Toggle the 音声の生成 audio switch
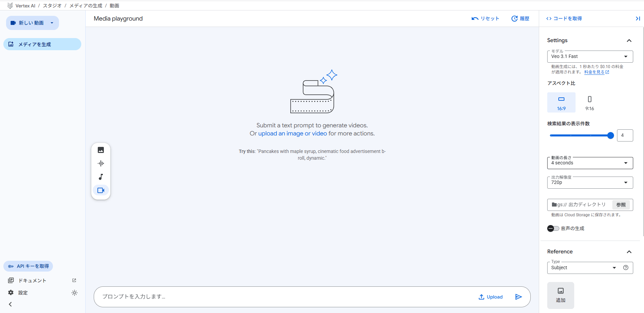 pos(553,228)
